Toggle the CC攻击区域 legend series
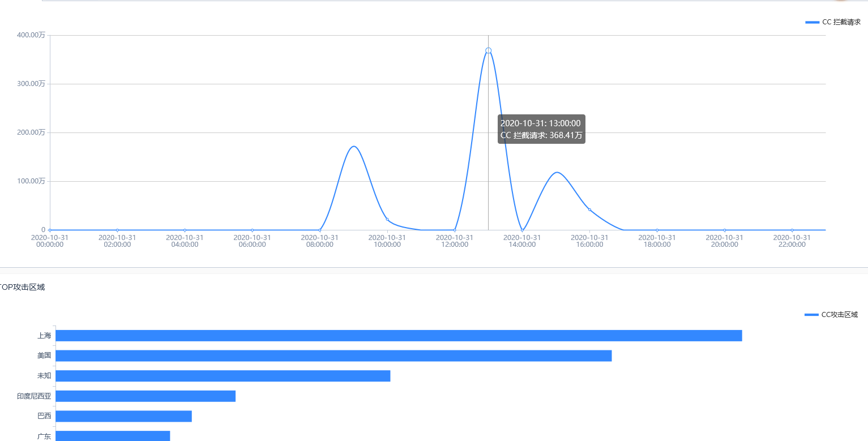This screenshot has width=868, height=441. [x=831, y=315]
